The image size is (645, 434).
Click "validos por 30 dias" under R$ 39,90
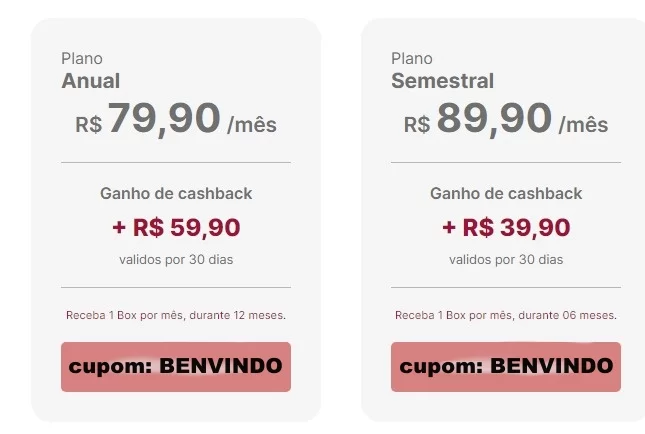click(x=506, y=260)
